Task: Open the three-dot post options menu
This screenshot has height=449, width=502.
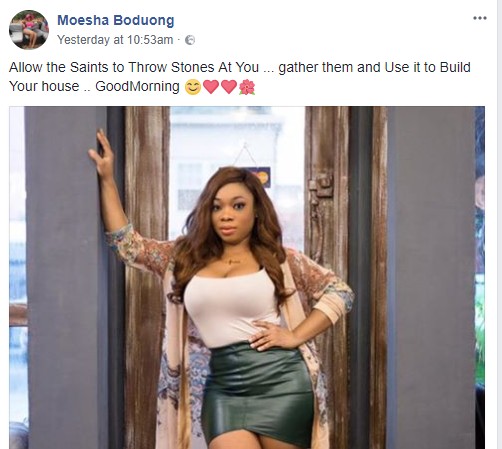Action: 480,18
